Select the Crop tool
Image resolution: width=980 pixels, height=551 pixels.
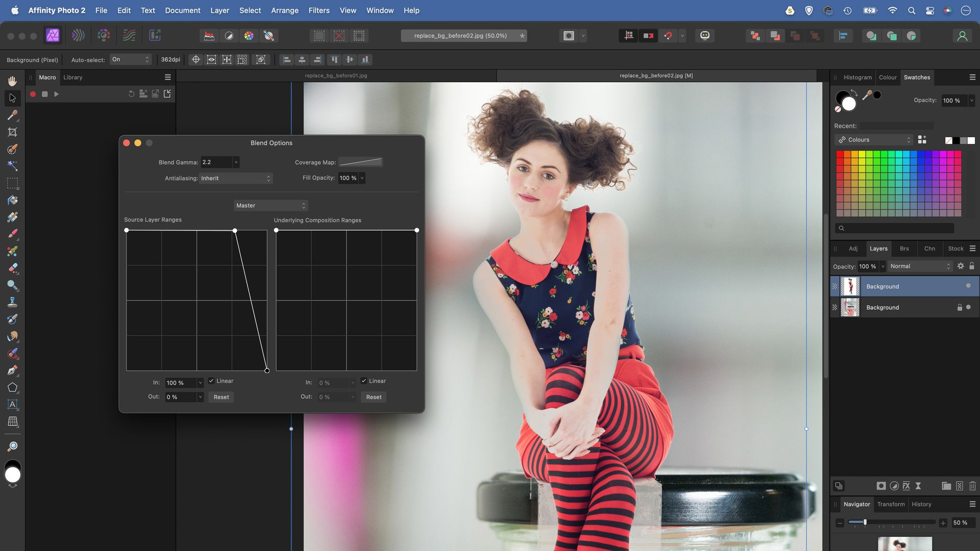pos(12,132)
